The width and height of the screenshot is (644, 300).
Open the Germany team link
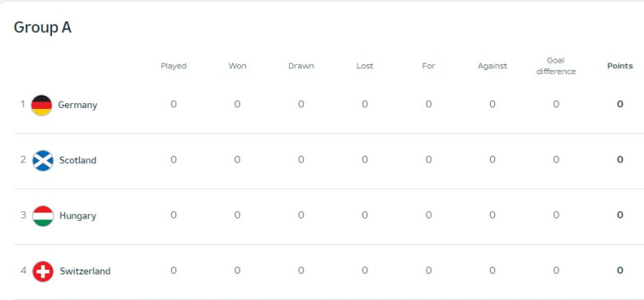click(77, 105)
